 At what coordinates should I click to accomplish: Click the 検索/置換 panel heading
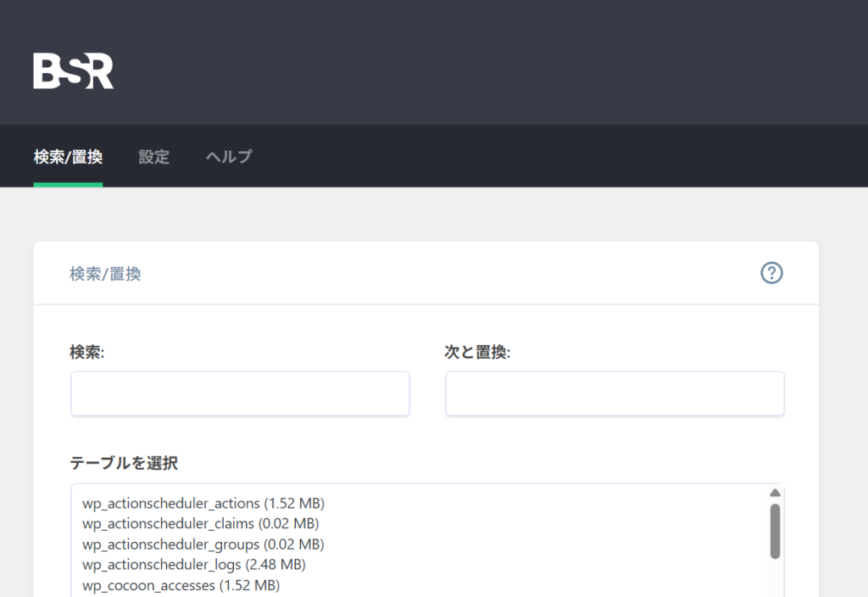(x=105, y=274)
